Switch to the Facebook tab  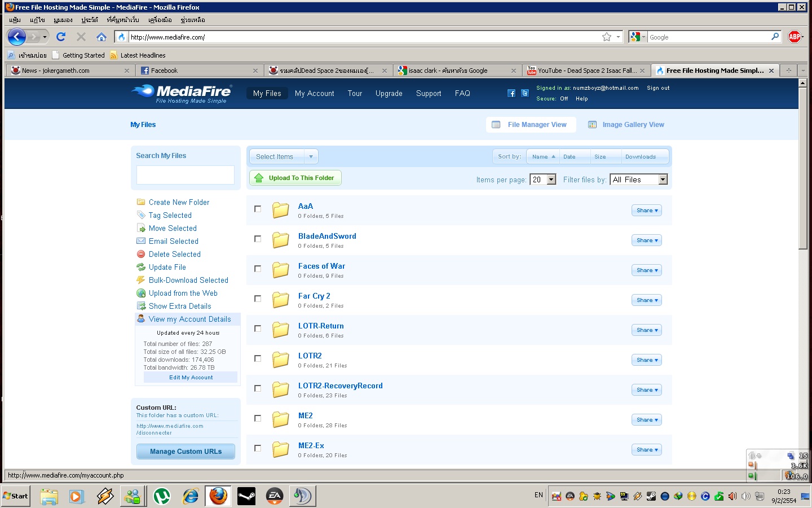coord(200,71)
